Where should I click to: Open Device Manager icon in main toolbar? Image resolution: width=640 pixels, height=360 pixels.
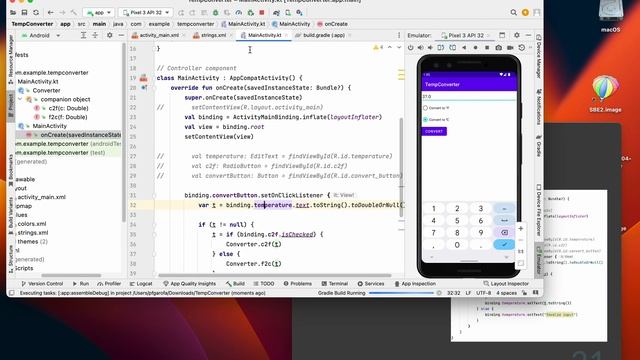click(x=288, y=13)
